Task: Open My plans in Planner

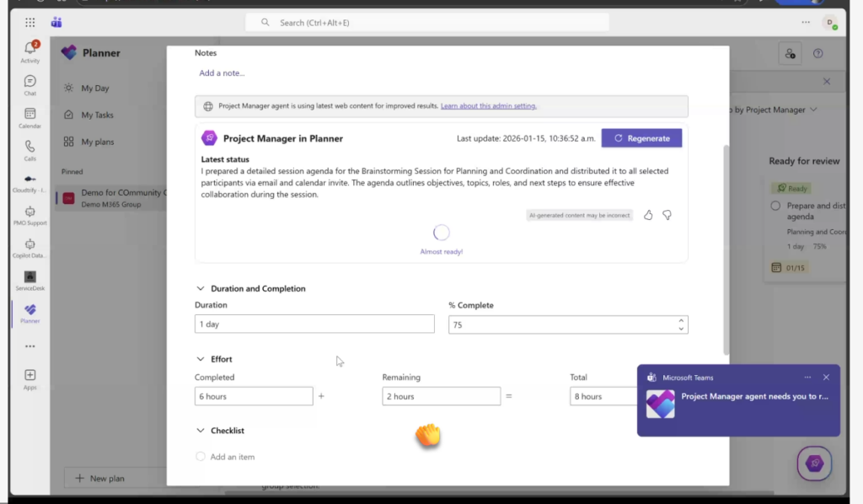Action: [x=98, y=142]
